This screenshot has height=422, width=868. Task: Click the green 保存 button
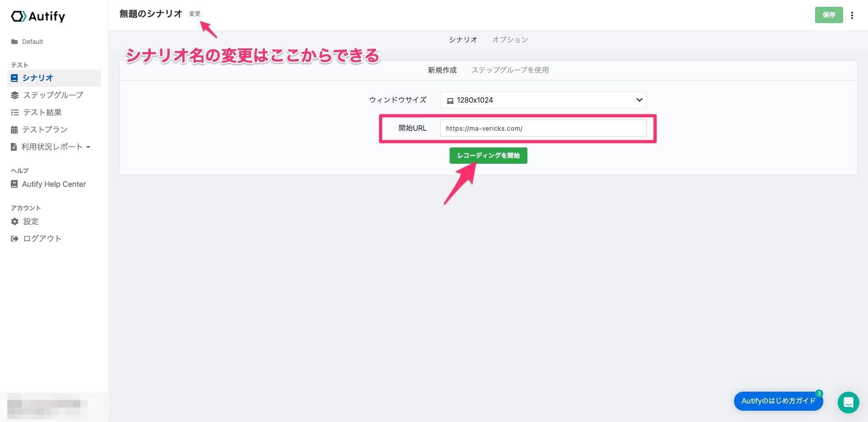coord(828,15)
